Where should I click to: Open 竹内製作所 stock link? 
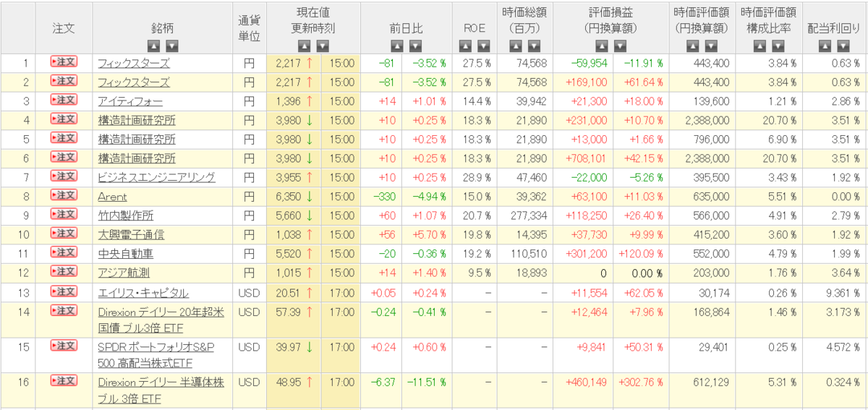[x=125, y=215]
